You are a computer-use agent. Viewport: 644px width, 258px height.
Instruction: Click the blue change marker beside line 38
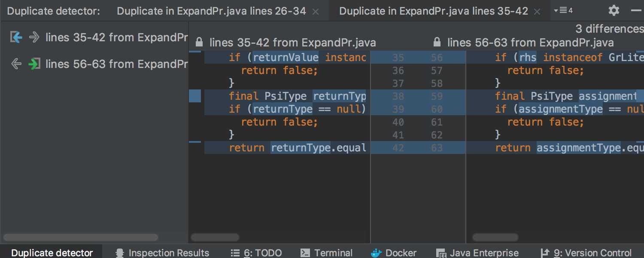click(x=195, y=96)
